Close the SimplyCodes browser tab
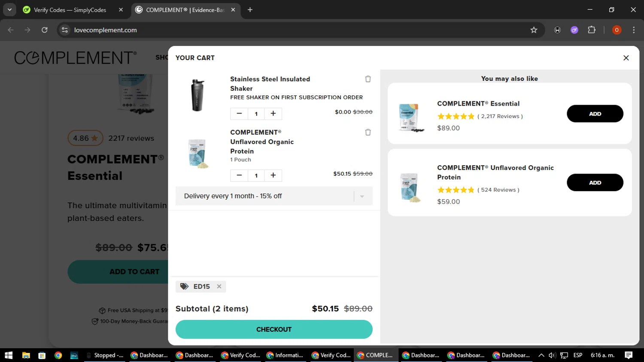The height and width of the screenshot is (362, 644). point(121,10)
